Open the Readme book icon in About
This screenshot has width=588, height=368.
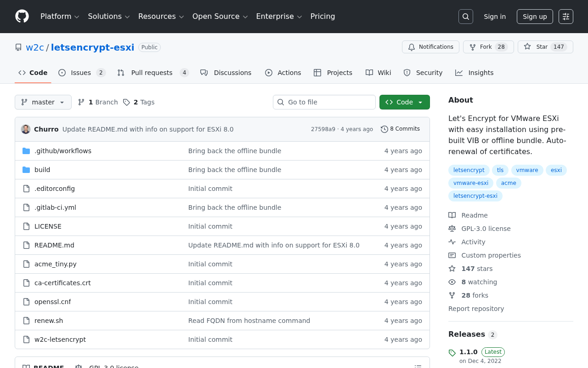[x=452, y=215]
